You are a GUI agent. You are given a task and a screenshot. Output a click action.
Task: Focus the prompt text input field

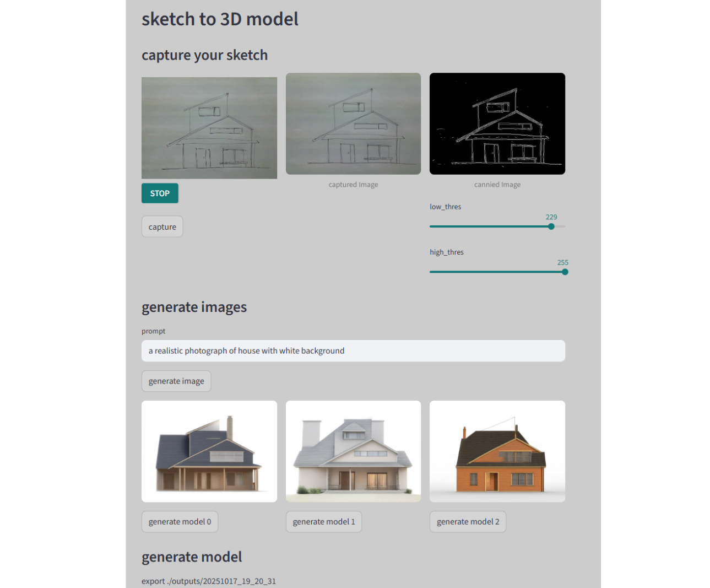point(353,351)
